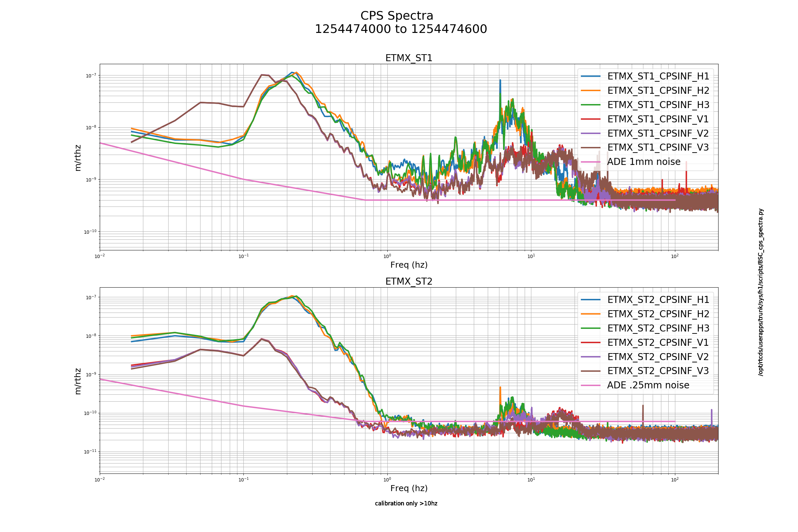Click the "ADE 1mm noise" legend label
Viewport: 798px width, 532px height.
point(644,162)
